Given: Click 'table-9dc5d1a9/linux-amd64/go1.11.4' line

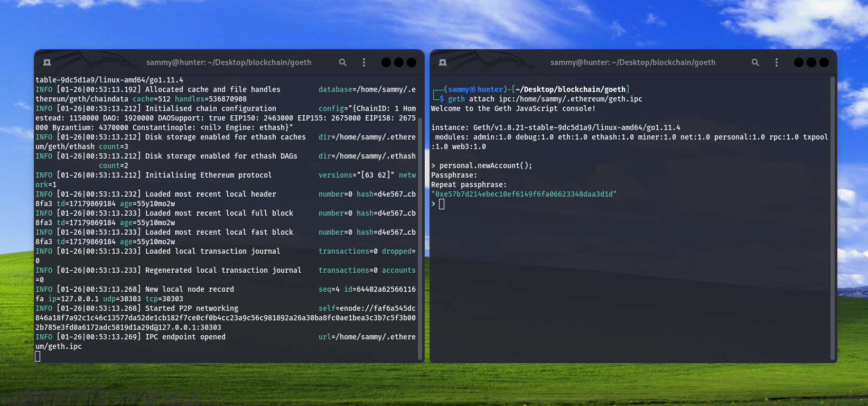Looking at the screenshot, I should pos(109,80).
